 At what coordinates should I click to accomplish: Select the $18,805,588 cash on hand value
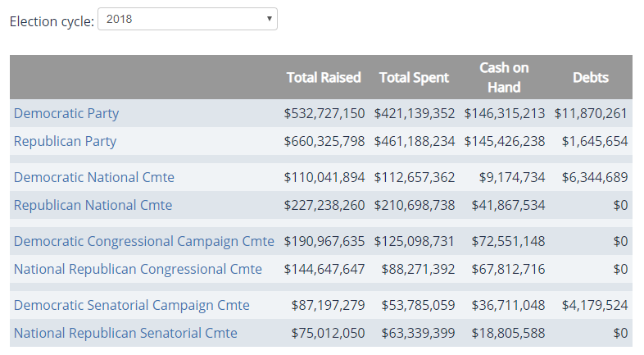[508, 333]
